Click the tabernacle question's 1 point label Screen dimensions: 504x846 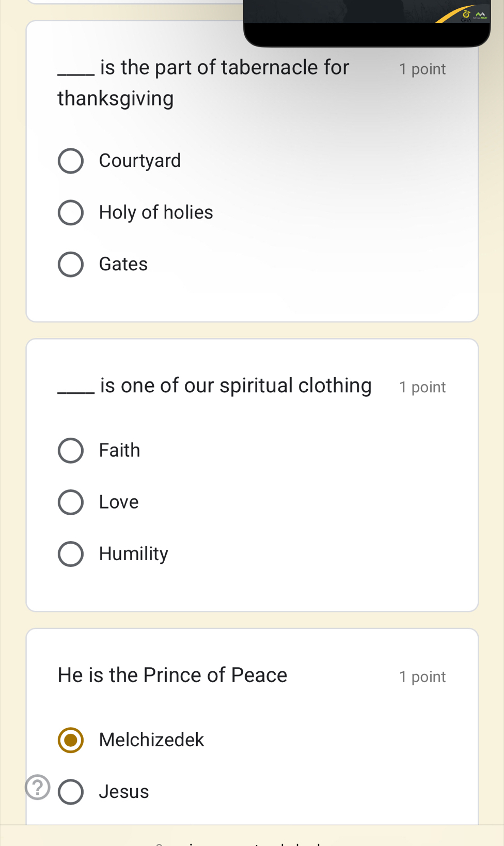(422, 69)
